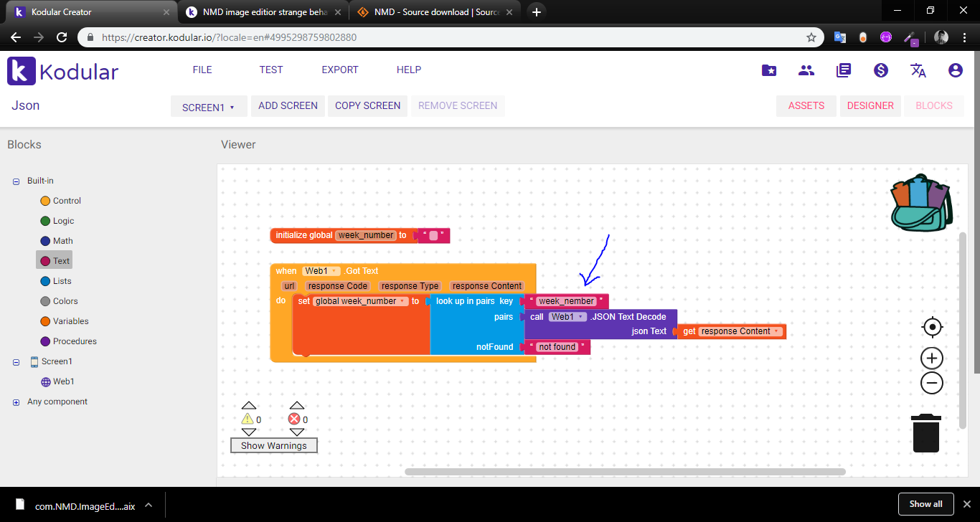Screen dimensions: 980x522
Task: Open a new browser tab
Action: point(537,11)
